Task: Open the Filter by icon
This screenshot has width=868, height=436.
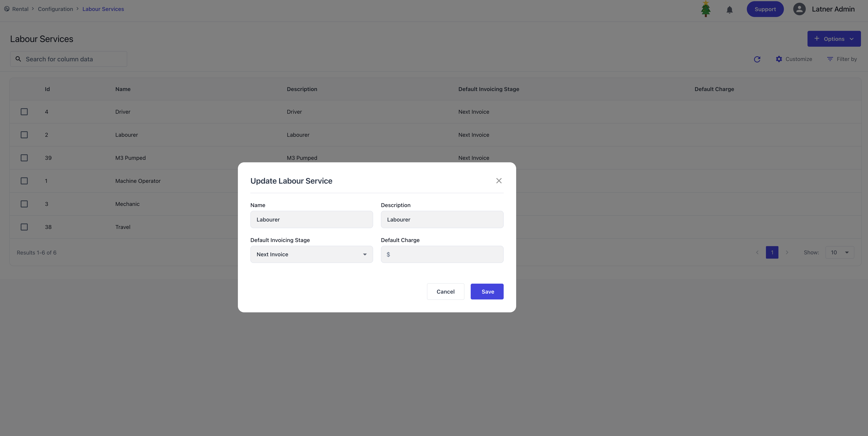Action: click(830, 59)
